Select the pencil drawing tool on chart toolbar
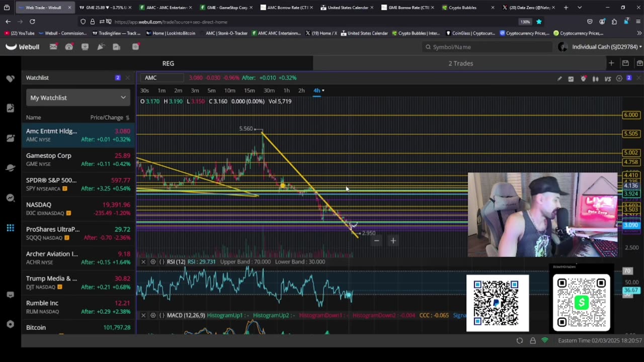Screen dimensions: 644x362 (x=559, y=78)
